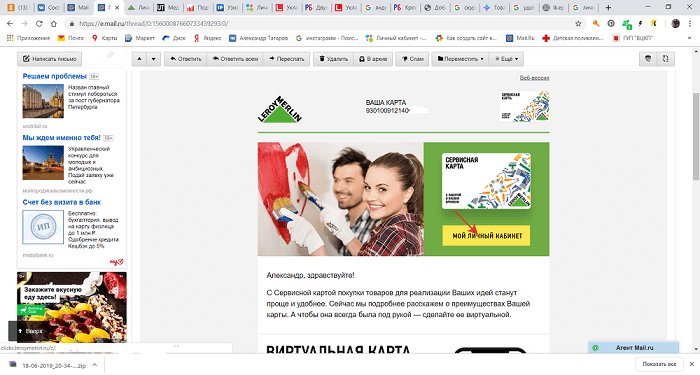Open the Mail.Ru bookmark

point(520,38)
